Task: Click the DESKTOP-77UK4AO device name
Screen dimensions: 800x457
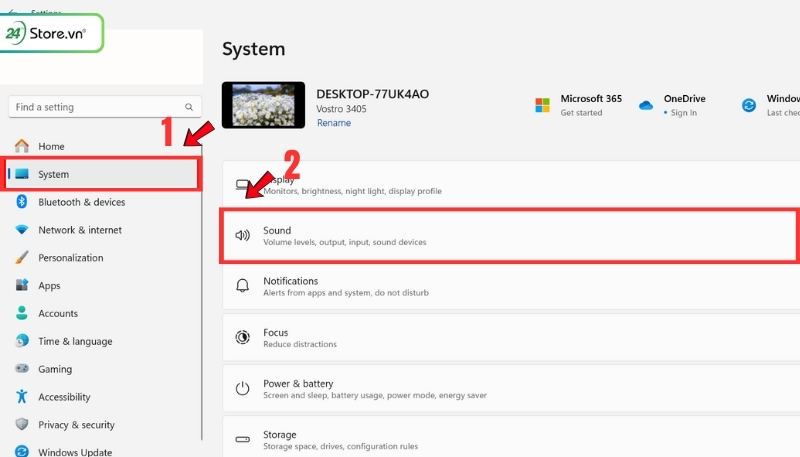Action: coord(372,94)
